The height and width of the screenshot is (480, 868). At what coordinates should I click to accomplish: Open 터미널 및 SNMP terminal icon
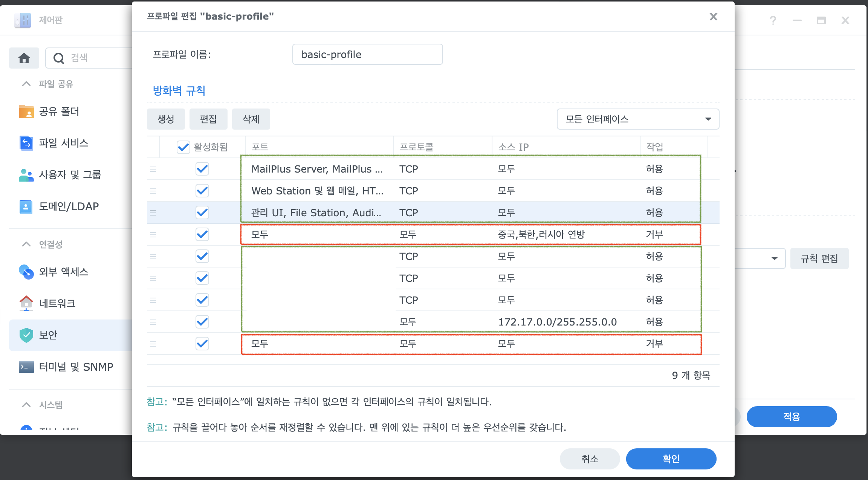coord(26,367)
